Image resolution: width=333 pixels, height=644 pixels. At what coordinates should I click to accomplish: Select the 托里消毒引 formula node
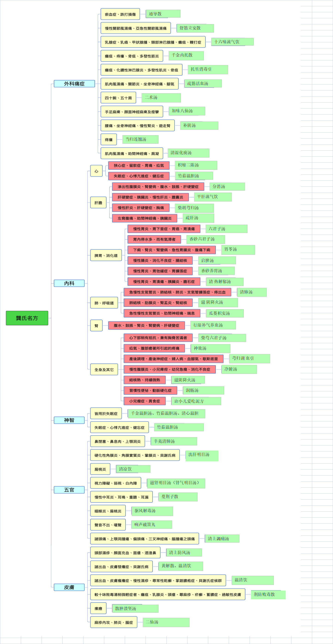(x=208, y=69)
